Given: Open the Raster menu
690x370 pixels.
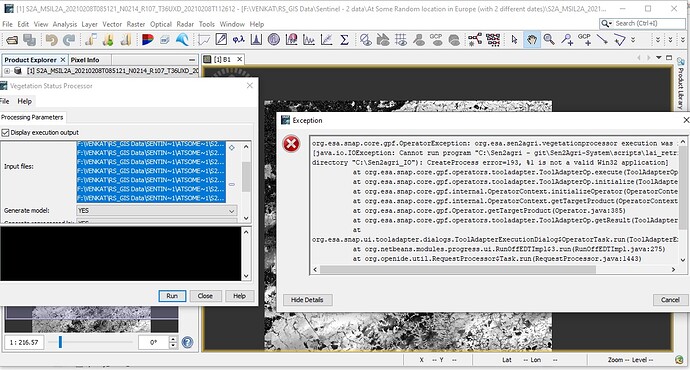Looking at the screenshot, I should point(136,24).
